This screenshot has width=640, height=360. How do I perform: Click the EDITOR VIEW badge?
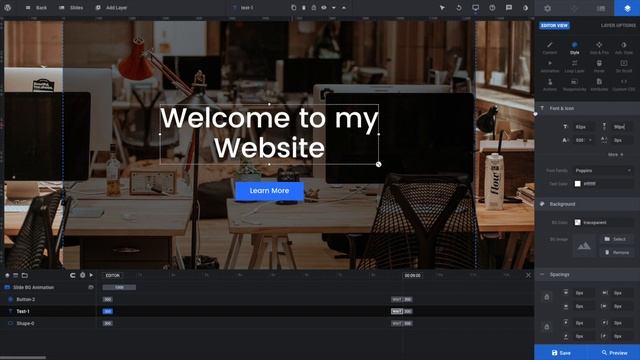click(x=554, y=25)
